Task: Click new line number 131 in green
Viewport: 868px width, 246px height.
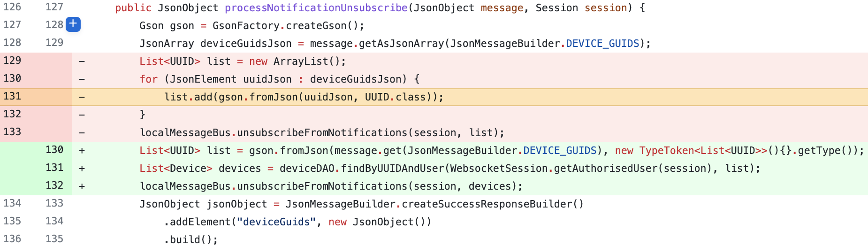Action: (54, 168)
